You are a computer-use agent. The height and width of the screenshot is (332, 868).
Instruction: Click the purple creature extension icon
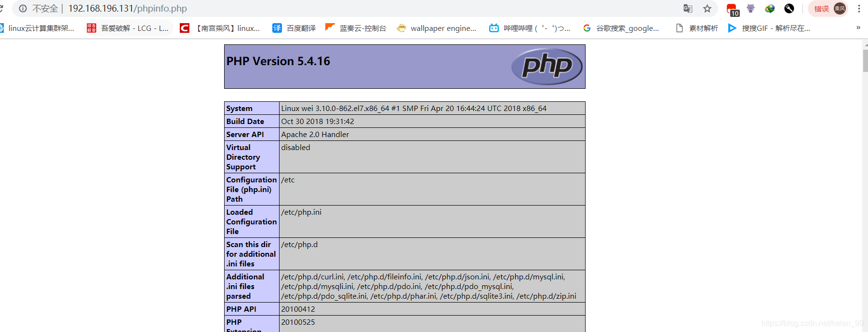(x=750, y=8)
